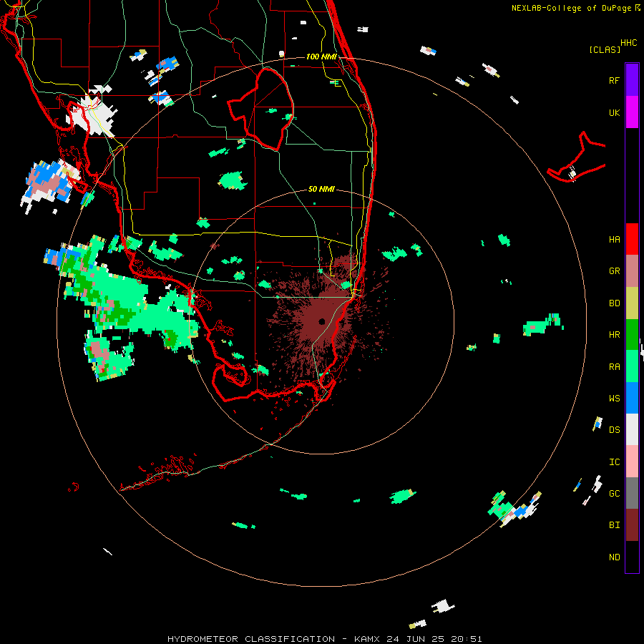Click the BD yellow legend swatch
Image resolution: width=644 pixels, height=644 pixels.
click(632, 303)
